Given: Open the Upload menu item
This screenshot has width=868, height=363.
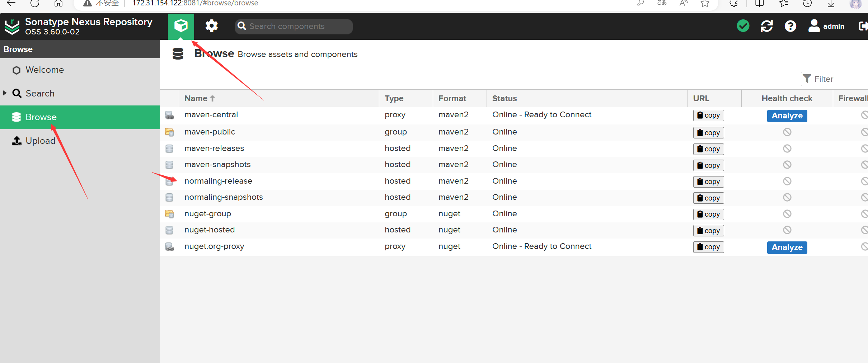Looking at the screenshot, I should (40, 141).
